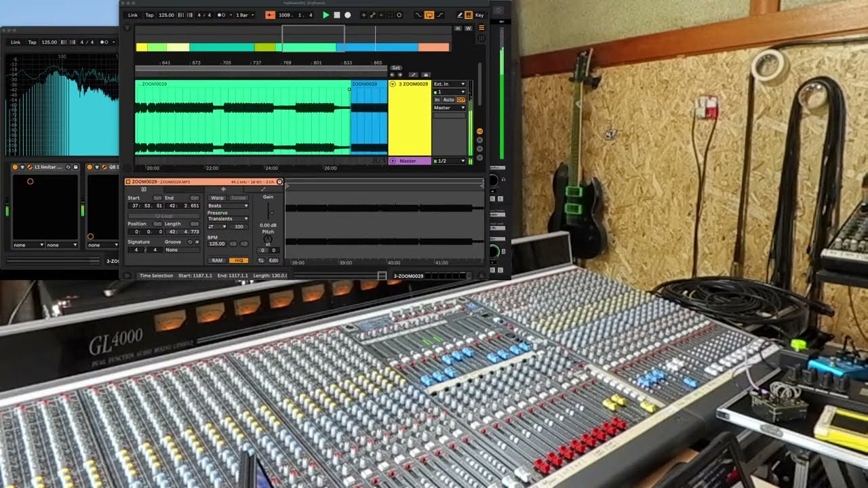Toggle the Lock Envelopes icon
868x488 pixels.
click(x=426, y=75)
